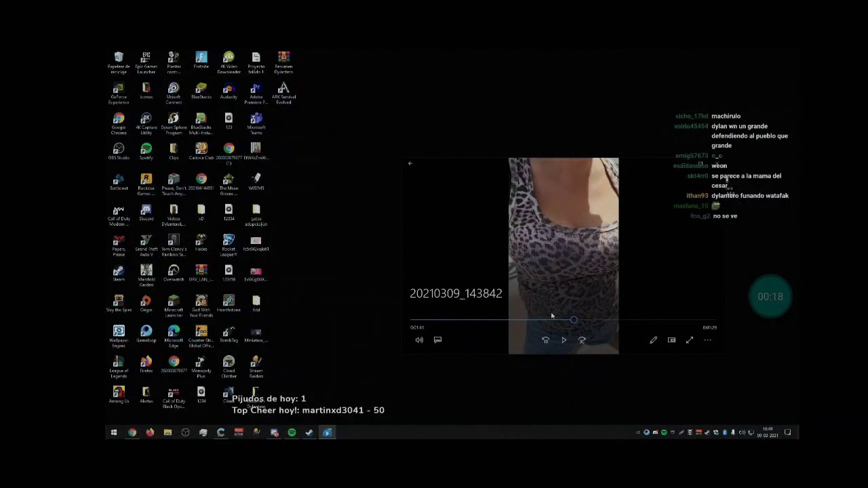The height and width of the screenshot is (488, 868).
Task: Open the Clips folder on the desktop
Action: point(174,151)
